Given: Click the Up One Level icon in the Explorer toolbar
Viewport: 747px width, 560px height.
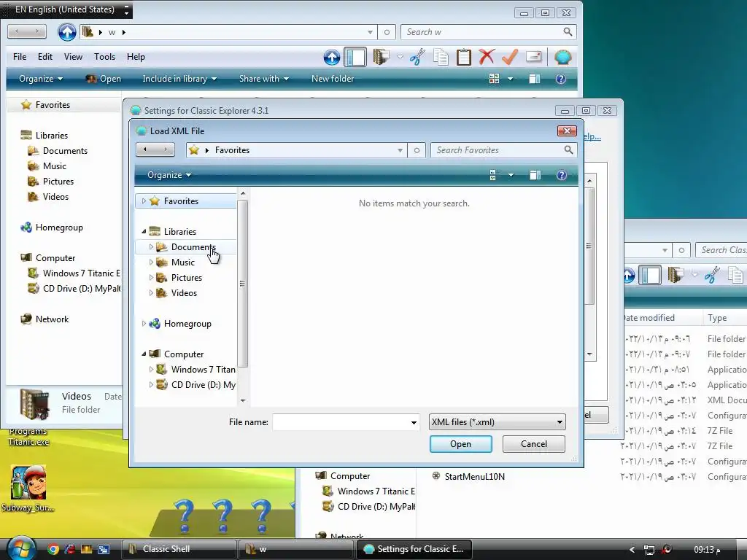Looking at the screenshot, I should (x=332, y=58).
